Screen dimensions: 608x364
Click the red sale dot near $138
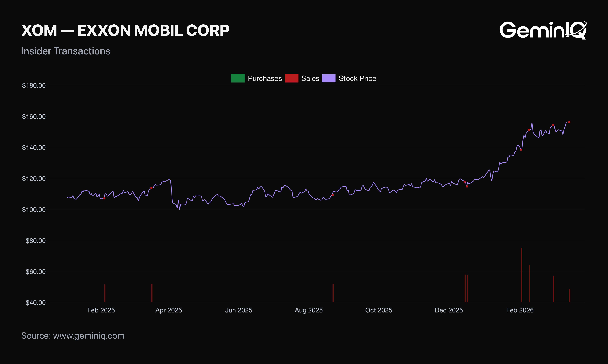click(521, 150)
